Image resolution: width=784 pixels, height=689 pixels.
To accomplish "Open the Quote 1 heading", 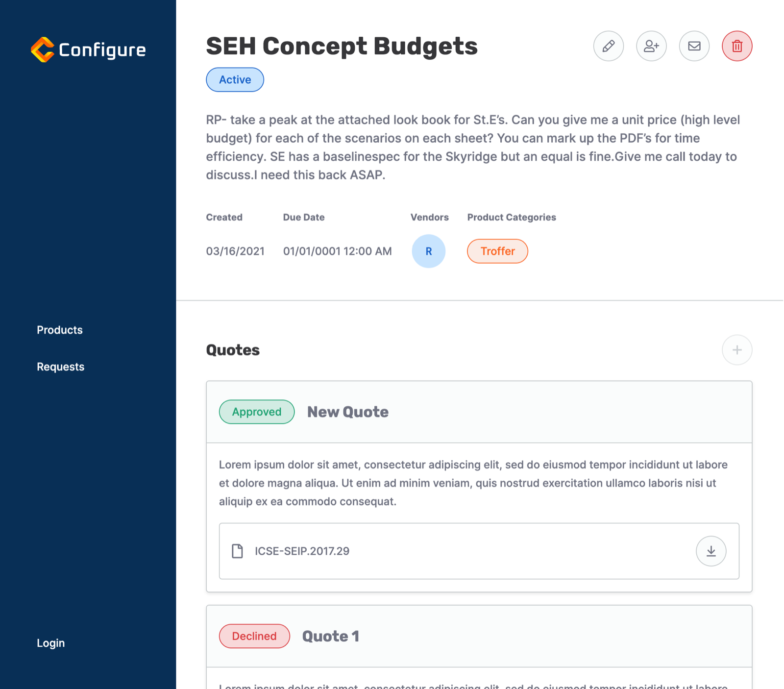I will [x=331, y=637].
